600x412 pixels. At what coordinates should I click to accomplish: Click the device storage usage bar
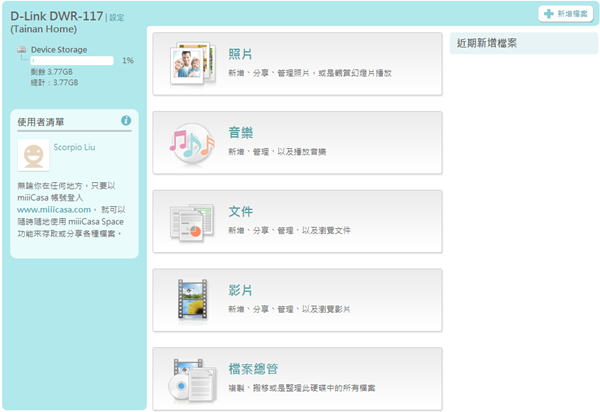click(x=72, y=60)
